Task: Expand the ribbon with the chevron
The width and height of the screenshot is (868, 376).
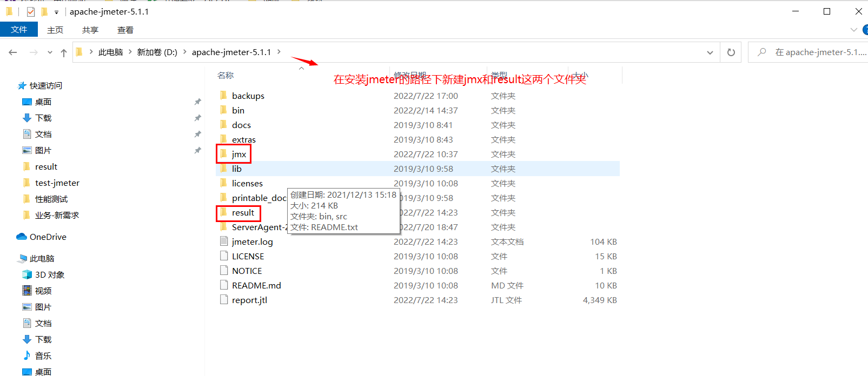Action: point(853,30)
